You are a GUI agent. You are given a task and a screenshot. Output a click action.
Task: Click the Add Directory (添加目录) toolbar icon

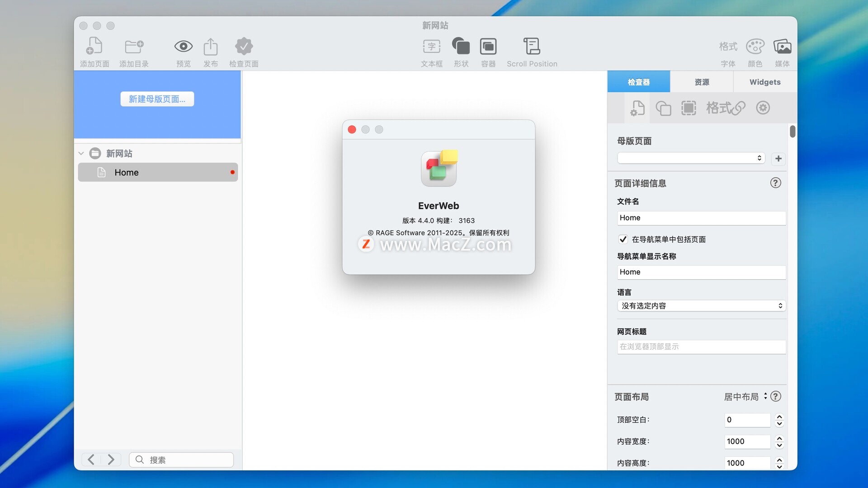[134, 46]
